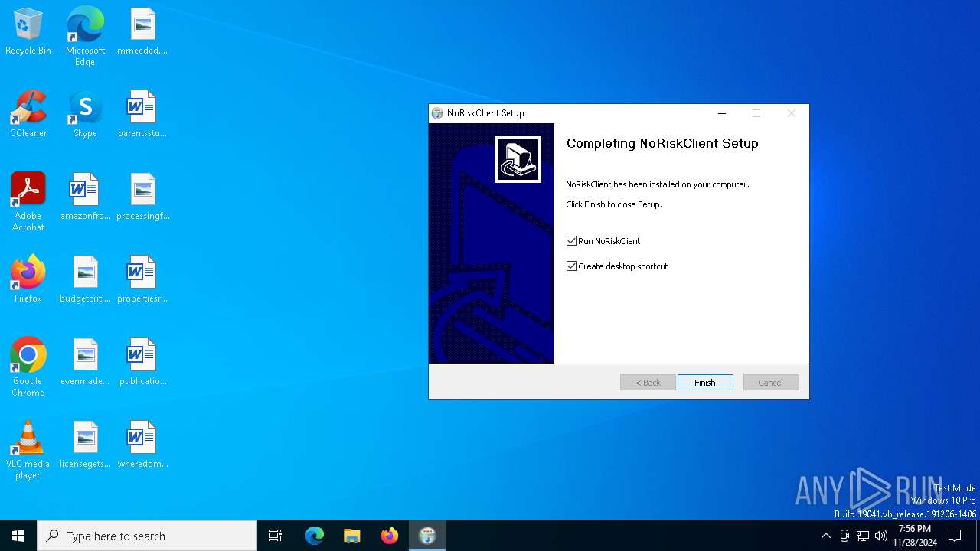Uncheck the Run NoRiskClient checkbox
The height and width of the screenshot is (551, 980).
[571, 241]
